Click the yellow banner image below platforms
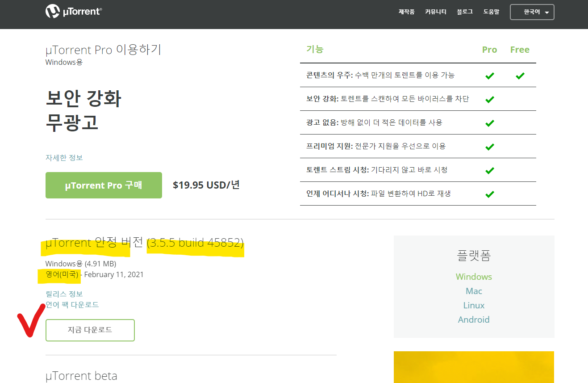Screen dimensions: 588x383 [x=474, y=367]
